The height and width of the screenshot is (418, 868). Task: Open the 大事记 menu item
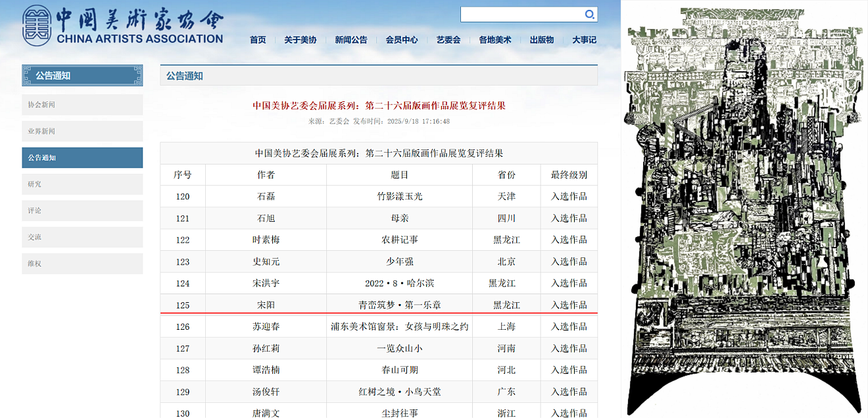pos(584,39)
